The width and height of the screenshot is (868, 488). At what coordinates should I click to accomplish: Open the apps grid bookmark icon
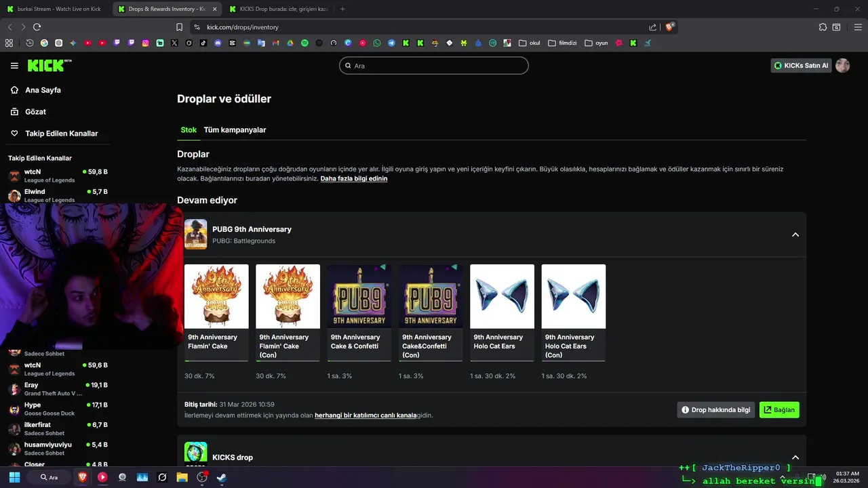click(x=9, y=43)
